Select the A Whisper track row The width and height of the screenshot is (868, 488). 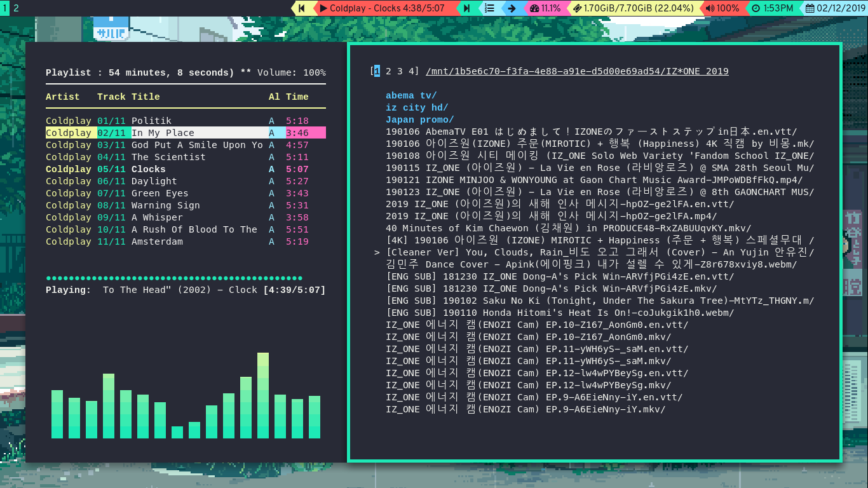(x=186, y=217)
